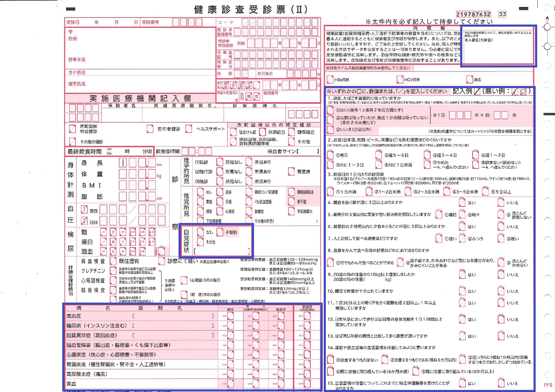Choose ①速い for eating speed question
The height and width of the screenshot is (392, 555).
(x=439, y=239)
